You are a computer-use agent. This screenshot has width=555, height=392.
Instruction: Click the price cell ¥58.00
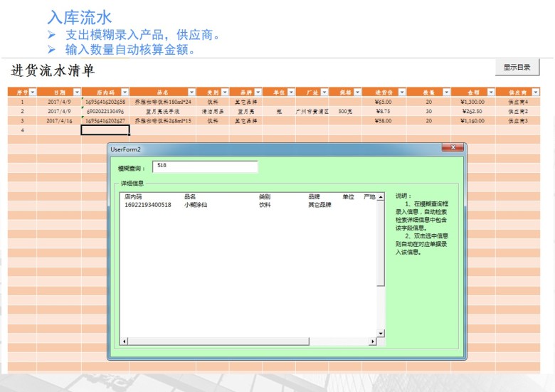[x=384, y=121]
